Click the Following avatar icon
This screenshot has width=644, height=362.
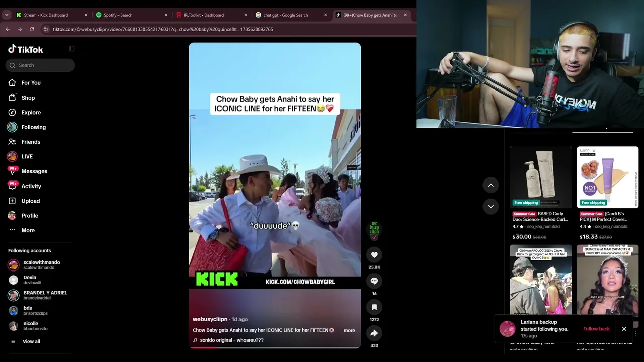click(12, 127)
